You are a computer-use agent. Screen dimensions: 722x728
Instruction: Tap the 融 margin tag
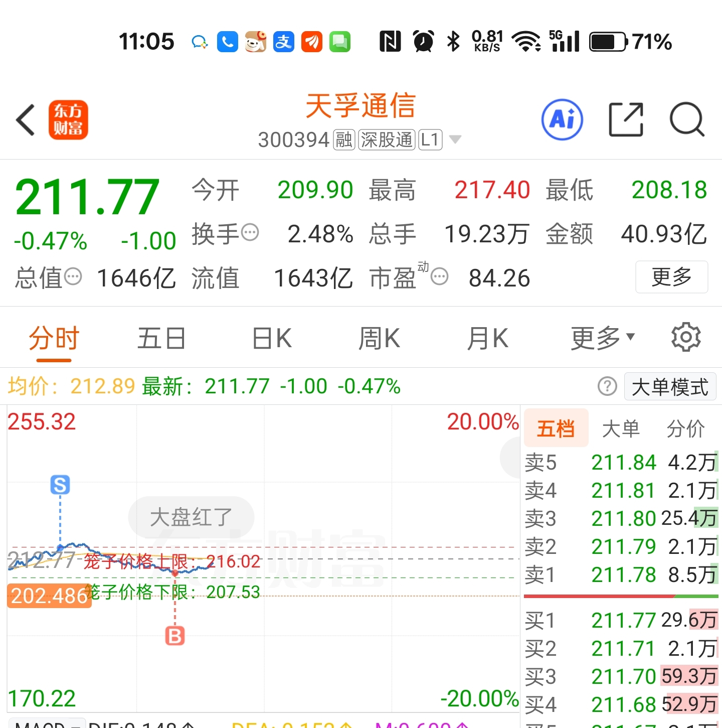pos(344,139)
